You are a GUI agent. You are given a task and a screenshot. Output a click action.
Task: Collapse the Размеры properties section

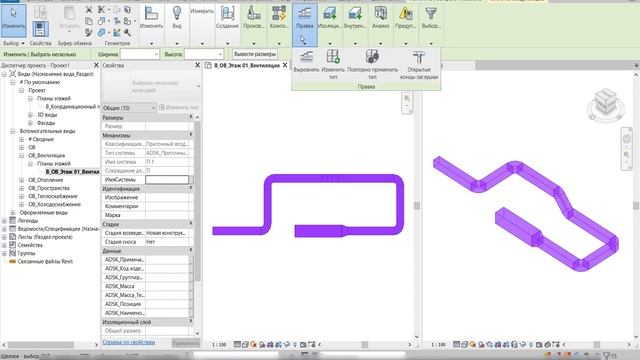[190, 118]
